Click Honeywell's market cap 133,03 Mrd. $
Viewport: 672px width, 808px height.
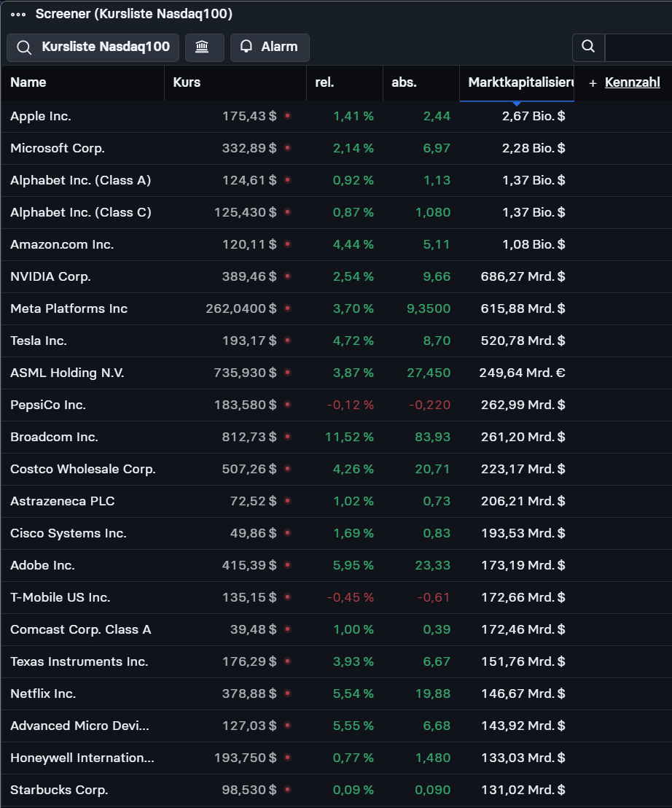click(523, 758)
